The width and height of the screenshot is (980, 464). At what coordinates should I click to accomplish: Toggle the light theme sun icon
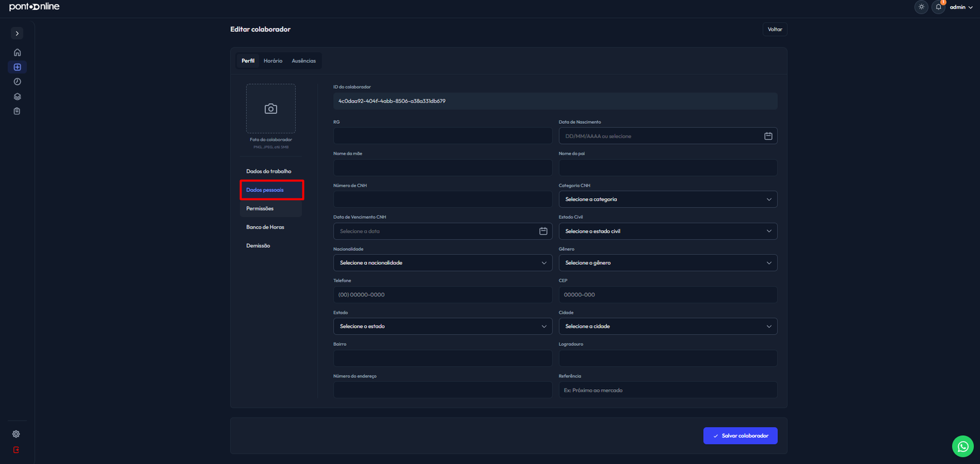tap(921, 7)
